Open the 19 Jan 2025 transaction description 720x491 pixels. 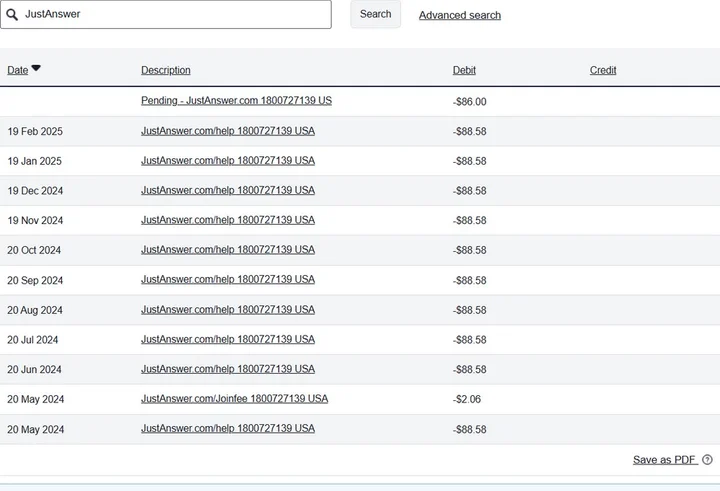tap(228, 161)
